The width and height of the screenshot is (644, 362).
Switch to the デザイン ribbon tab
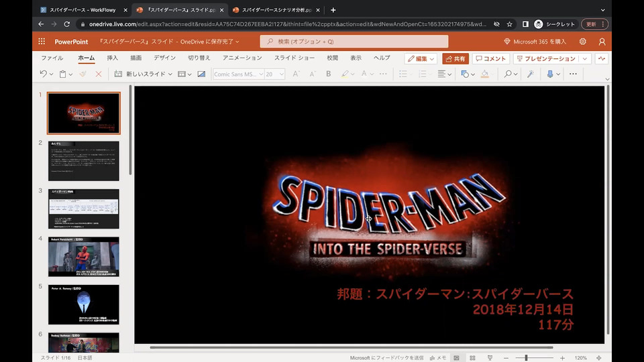coord(165,58)
